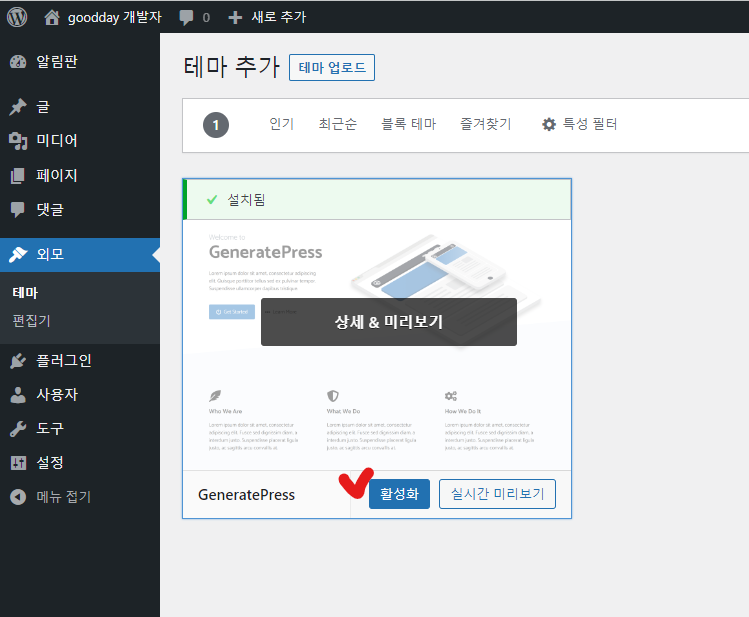The height and width of the screenshot is (617, 749).
Task: Collapse sidebar with 메뉴 접기
Action: [x=80, y=497]
